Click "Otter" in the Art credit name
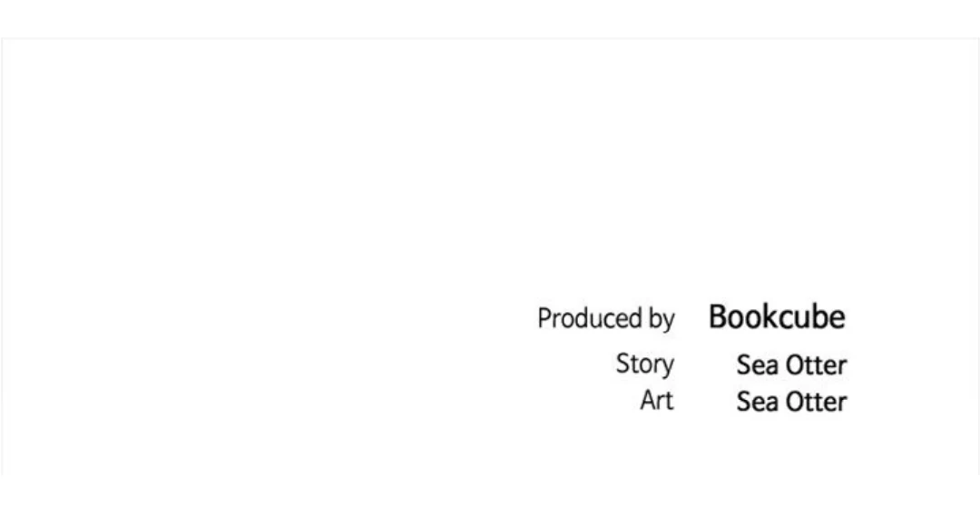The image size is (980, 505). (x=813, y=402)
